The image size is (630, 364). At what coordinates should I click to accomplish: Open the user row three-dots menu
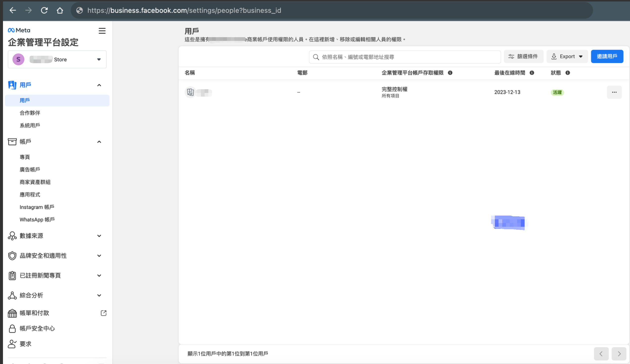tap(614, 92)
